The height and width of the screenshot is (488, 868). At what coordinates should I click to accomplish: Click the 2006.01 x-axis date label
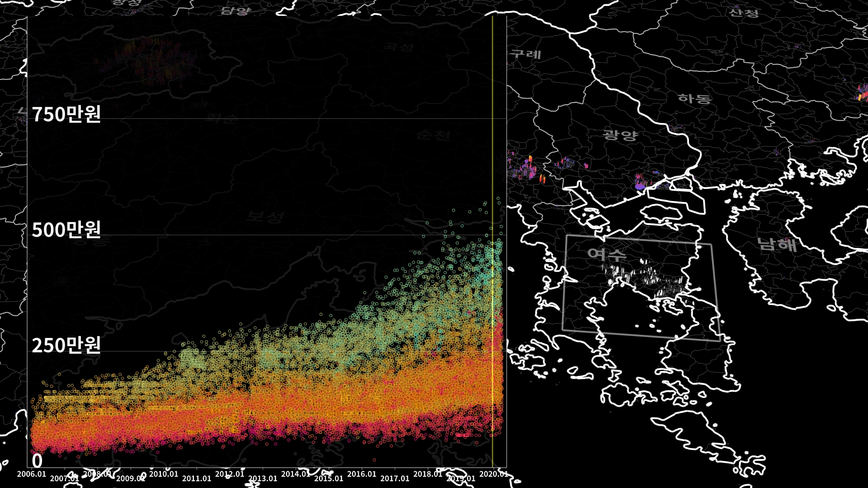32,474
